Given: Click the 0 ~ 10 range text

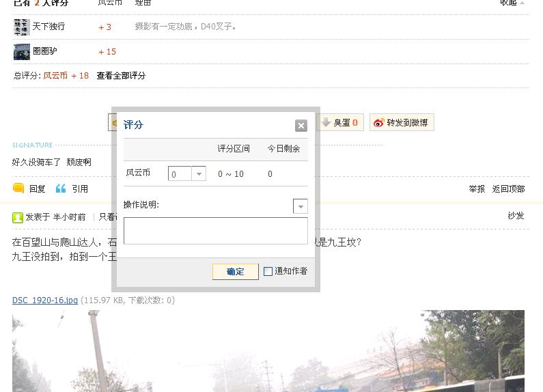Looking at the screenshot, I should [231, 174].
